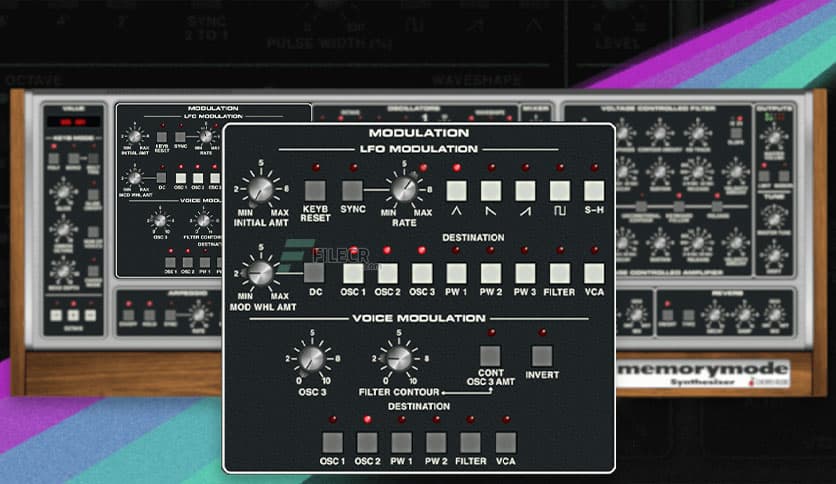
Task: Select the falling sawtooth LFO waveform
Action: tap(491, 190)
